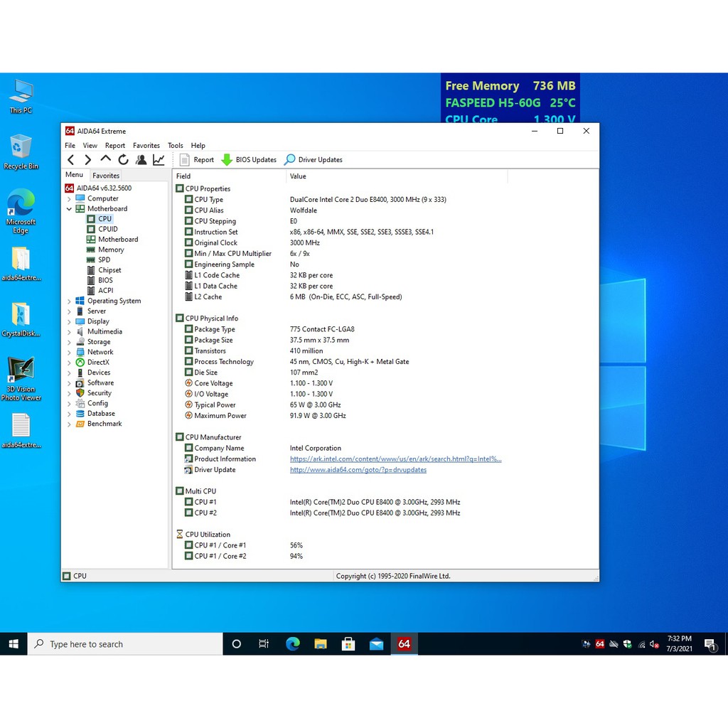Select CPUID in the Motherboard tree
This screenshot has width=728, height=728.
[102, 229]
